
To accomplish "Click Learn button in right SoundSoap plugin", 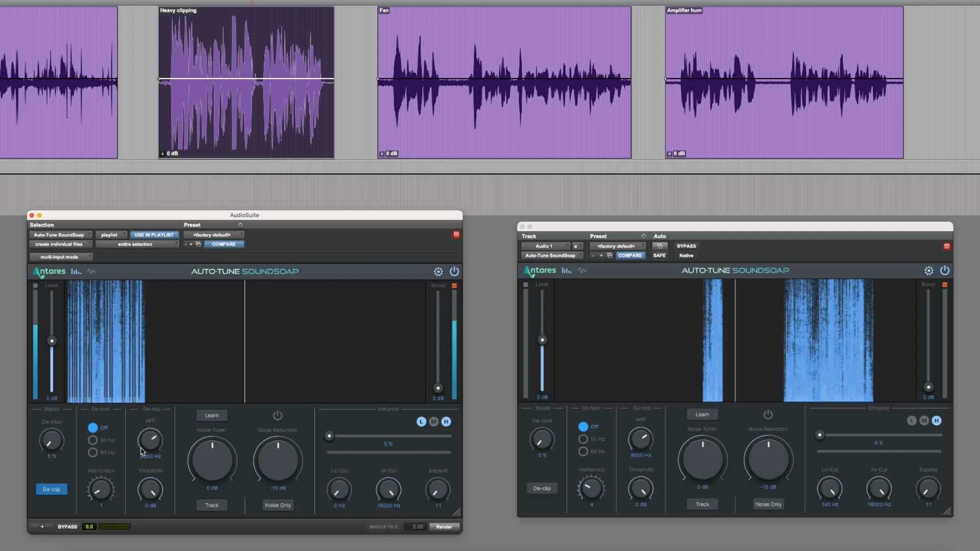I will (702, 414).
